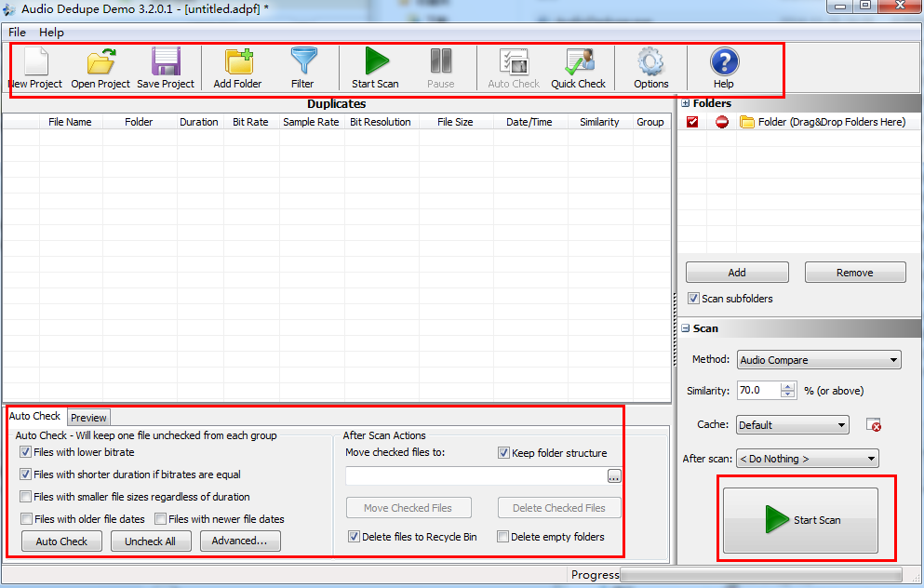Click the Pause toolbar icon
The height and width of the screenshot is (588, 924).
coord(441,68)
